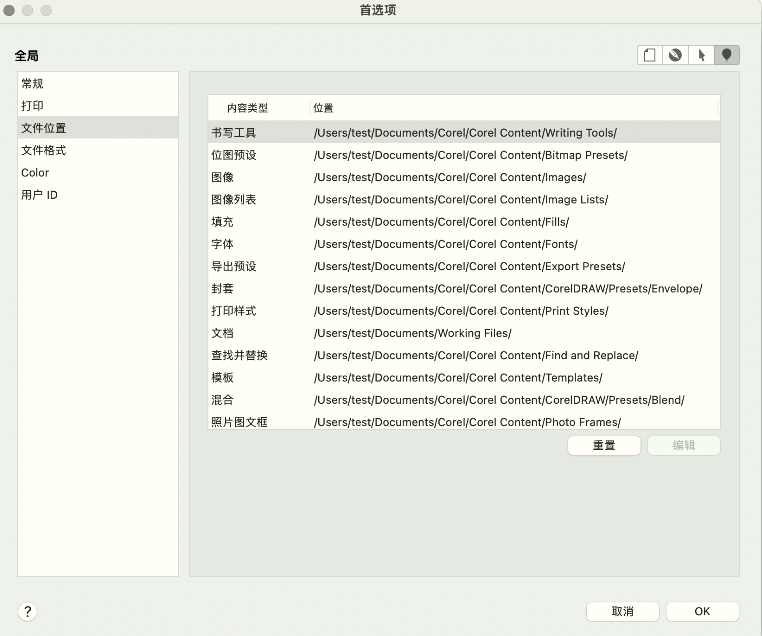Click the document preferences page icon
This screenshot has height=636, width=762.
(x=650, y=55)
